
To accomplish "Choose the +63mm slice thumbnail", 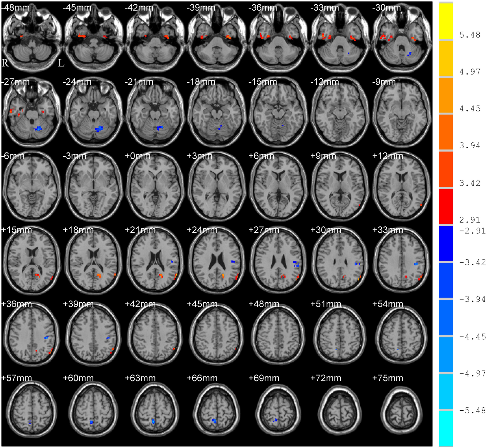I will (x=155, y=409).
